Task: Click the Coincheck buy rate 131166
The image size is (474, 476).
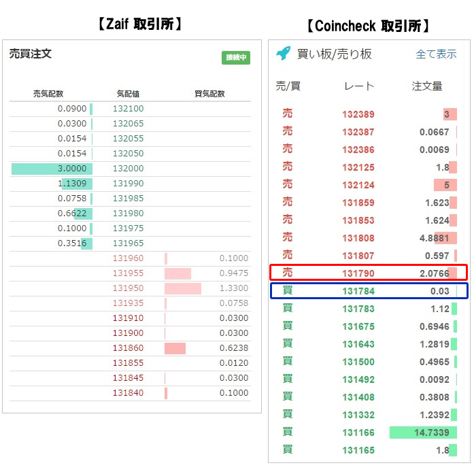Action: click(x=358, y=432)
